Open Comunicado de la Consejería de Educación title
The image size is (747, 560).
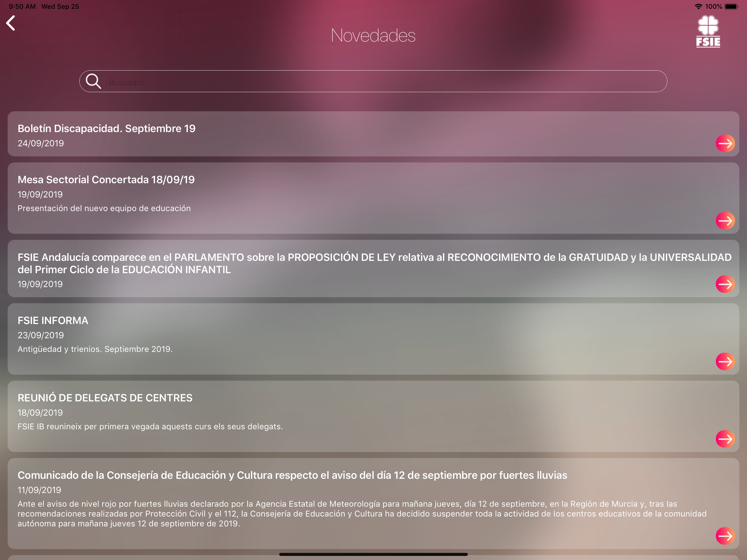click(x=293, y=476)
